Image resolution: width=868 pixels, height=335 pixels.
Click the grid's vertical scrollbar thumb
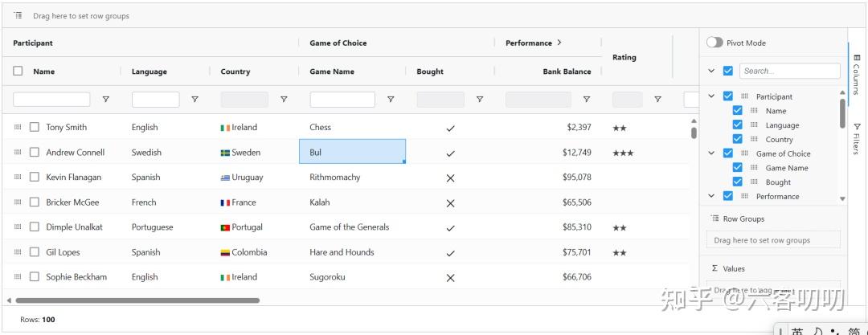pyautogui.click(x=694, y=133)
